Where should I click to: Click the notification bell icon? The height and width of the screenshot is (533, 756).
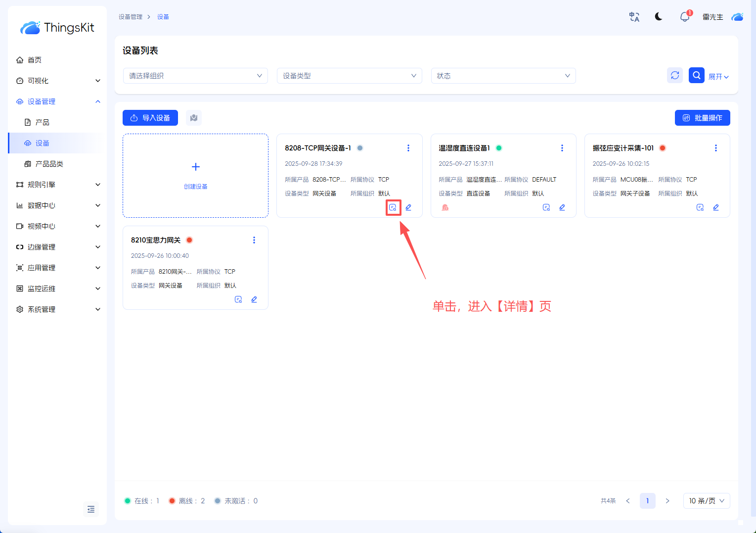[x=684, y=17]
